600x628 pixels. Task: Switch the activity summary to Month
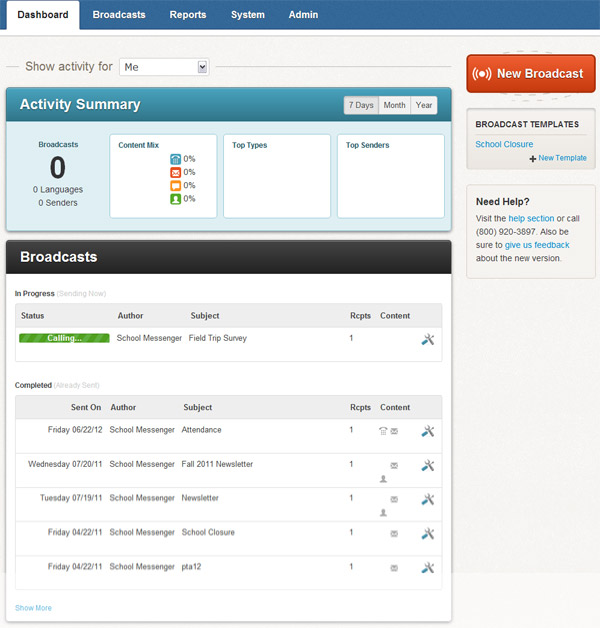pos(394,105)
